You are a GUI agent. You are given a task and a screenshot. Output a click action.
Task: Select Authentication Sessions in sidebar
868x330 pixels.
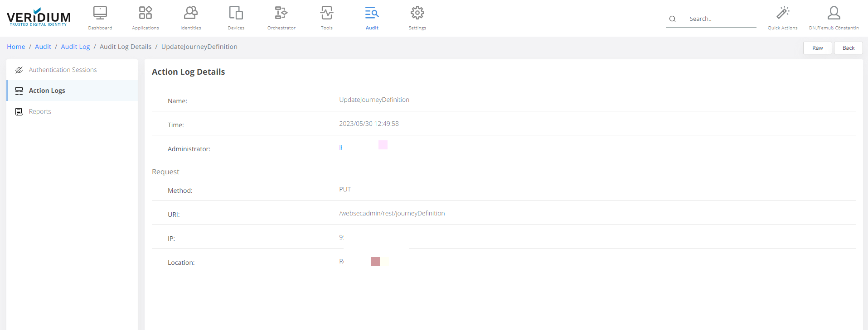point(63,70)
